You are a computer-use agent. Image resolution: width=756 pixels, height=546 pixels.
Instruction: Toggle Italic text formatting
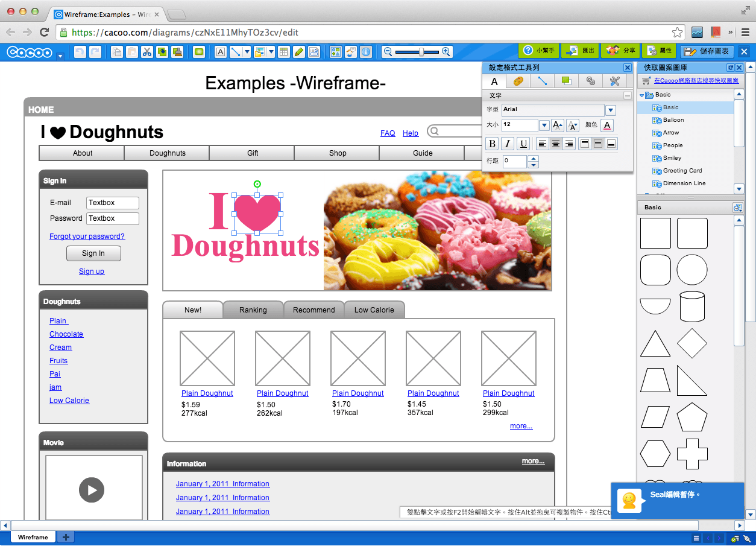click(x=508, y=144)
